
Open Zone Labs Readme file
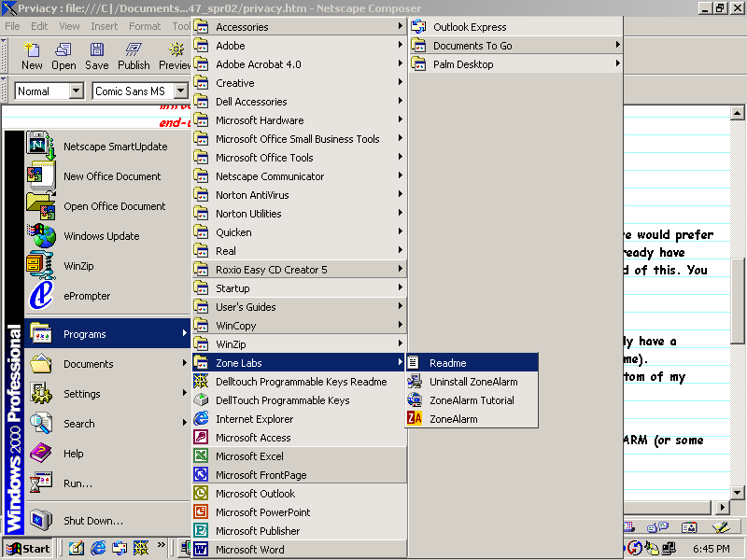coord(472,363)
